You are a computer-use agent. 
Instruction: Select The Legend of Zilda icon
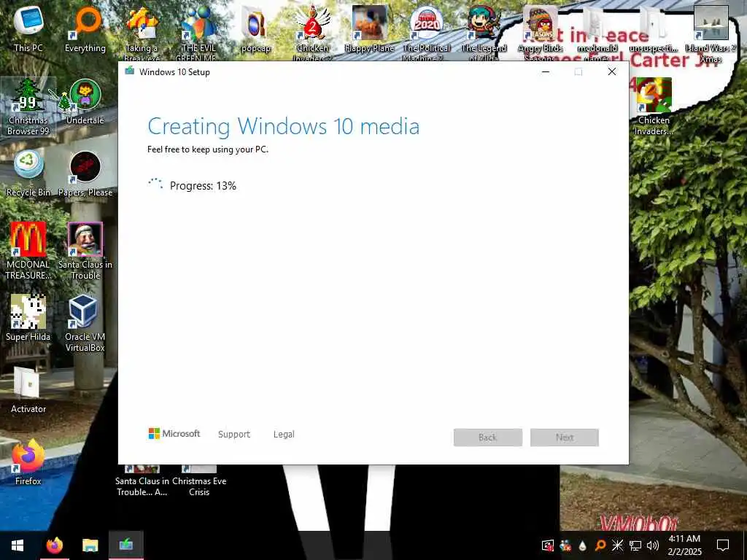[x=484, y=32]
